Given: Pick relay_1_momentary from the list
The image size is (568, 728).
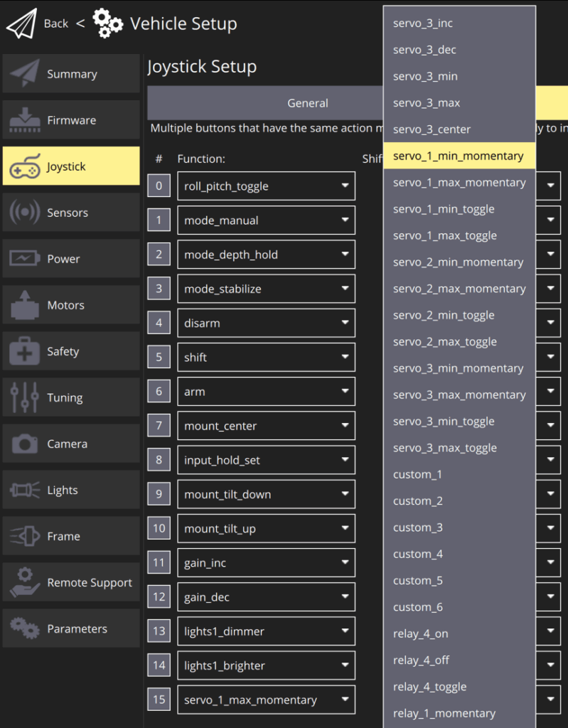Looking at the screenshot, I should (459, 713).
